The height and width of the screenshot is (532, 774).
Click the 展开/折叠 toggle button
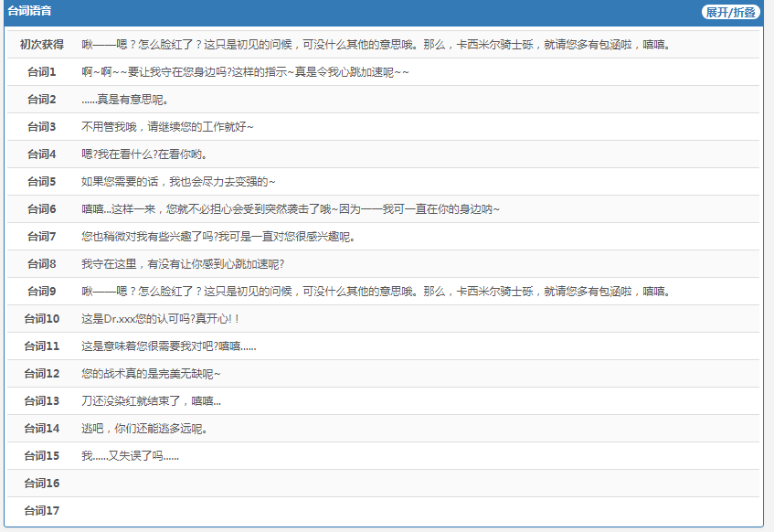[x=730, y=12]
